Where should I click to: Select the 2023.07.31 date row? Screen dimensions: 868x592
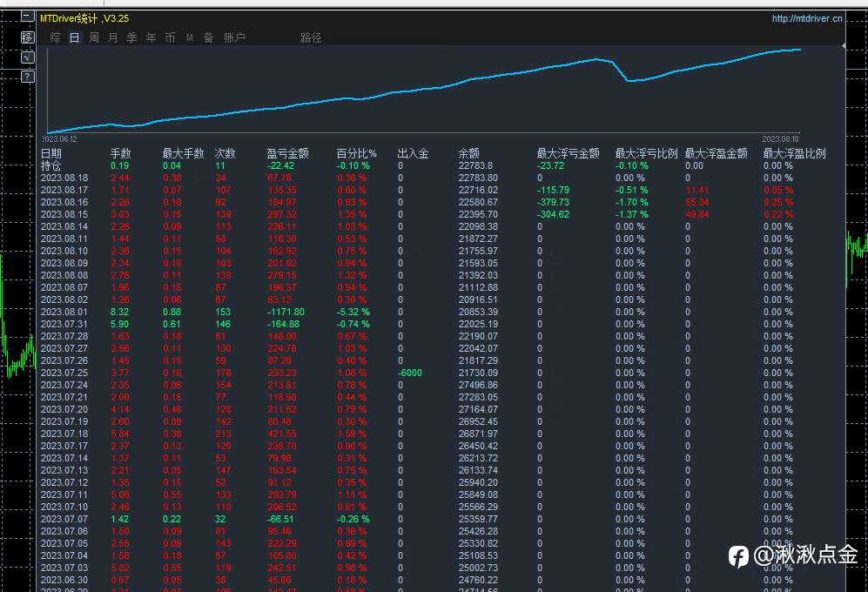64,324
